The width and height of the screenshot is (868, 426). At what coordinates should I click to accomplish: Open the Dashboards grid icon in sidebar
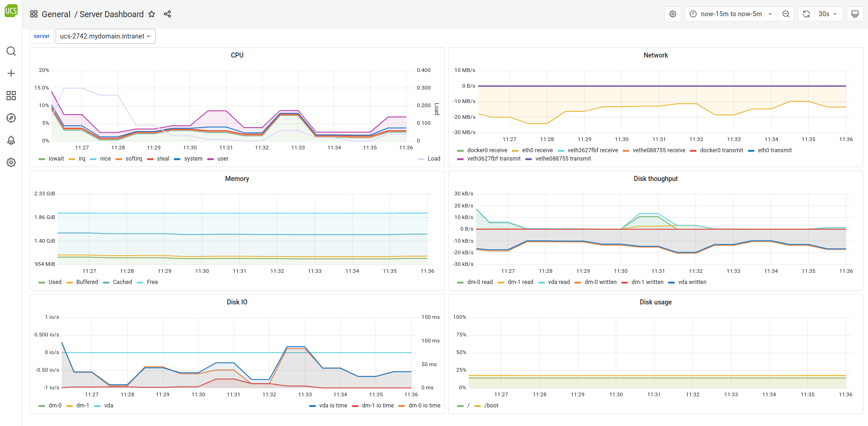pos(11,96)
